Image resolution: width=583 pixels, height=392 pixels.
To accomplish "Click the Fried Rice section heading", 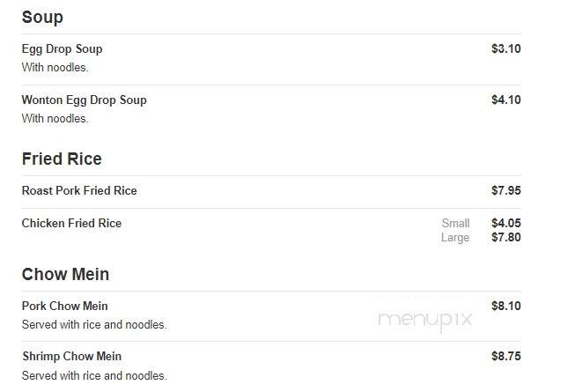I will [62, 159].
